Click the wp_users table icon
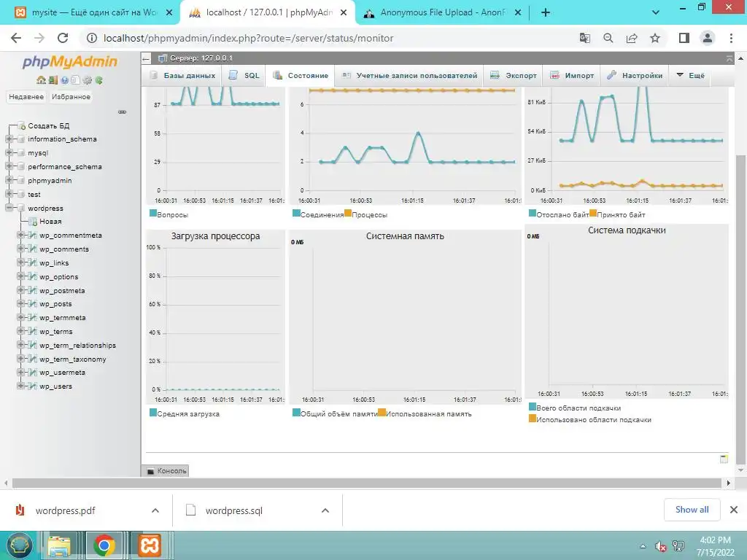The width and height of the screenshot is (747, 560). point(32,386)
